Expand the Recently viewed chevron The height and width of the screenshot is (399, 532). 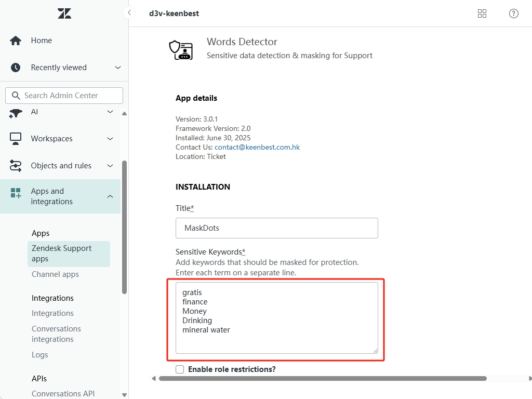pos(117,68)
